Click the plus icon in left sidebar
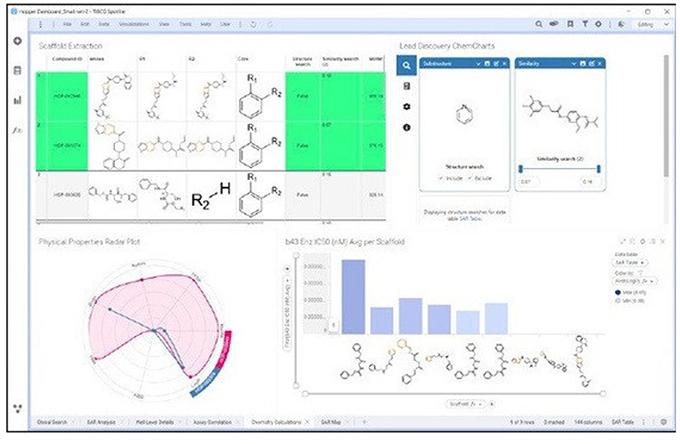 pos(17,41)
